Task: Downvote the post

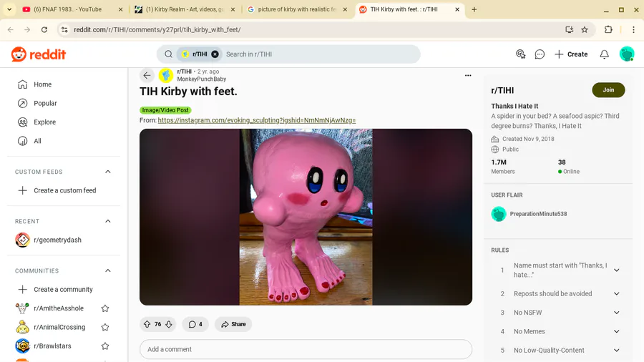Action: [x=169, y=324]
